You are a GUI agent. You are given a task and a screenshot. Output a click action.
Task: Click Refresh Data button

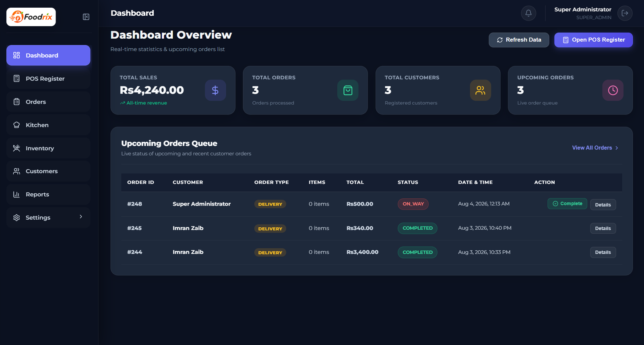pyautogui.click(x=519, y=40)
